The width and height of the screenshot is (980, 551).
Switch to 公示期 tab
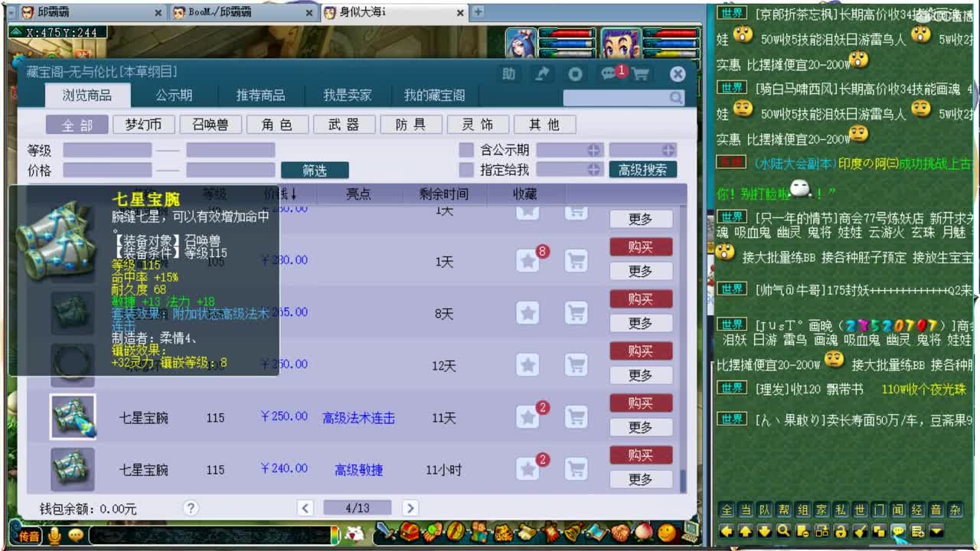coord(174,96)
